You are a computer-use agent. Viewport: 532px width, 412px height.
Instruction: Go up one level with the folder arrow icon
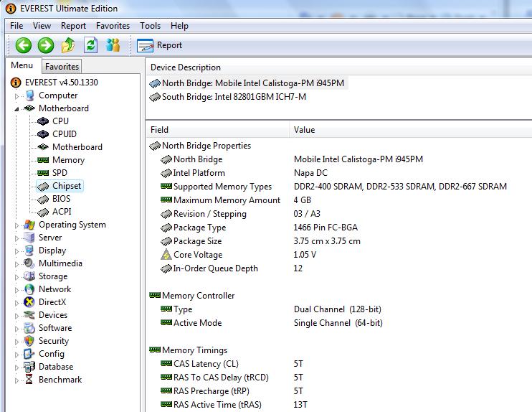[68, 45]
